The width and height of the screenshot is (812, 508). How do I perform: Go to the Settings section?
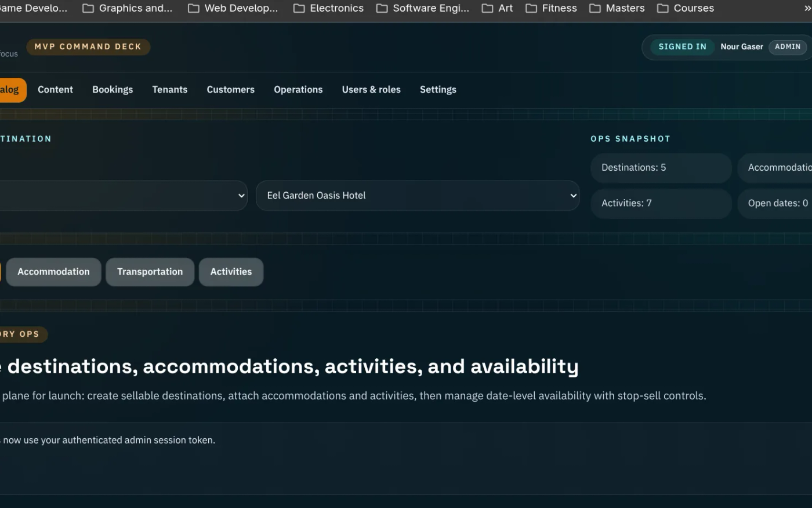(438, 89)
